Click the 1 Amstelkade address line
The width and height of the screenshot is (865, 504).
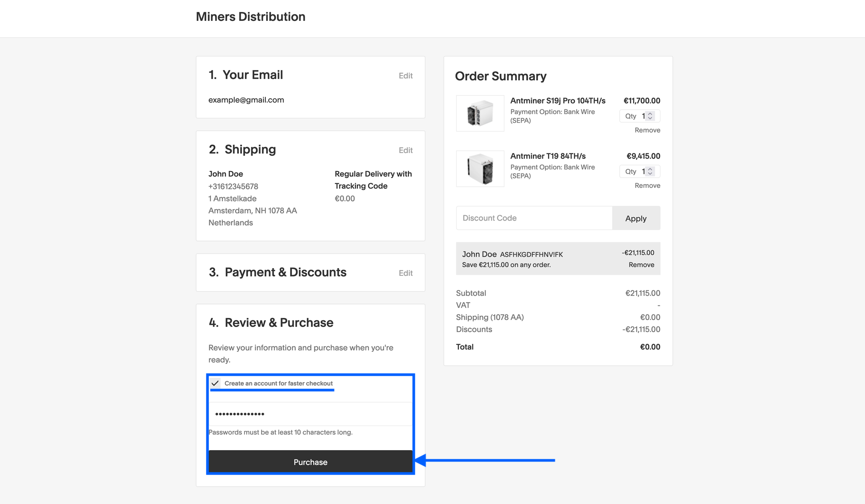(232, 199)
